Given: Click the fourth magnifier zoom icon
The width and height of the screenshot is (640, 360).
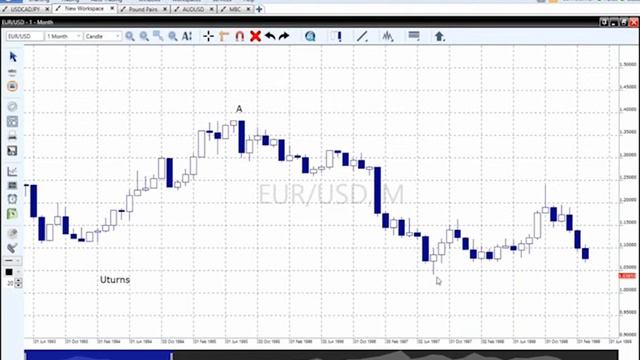Looking at the screenshot, I should [173, 37].
